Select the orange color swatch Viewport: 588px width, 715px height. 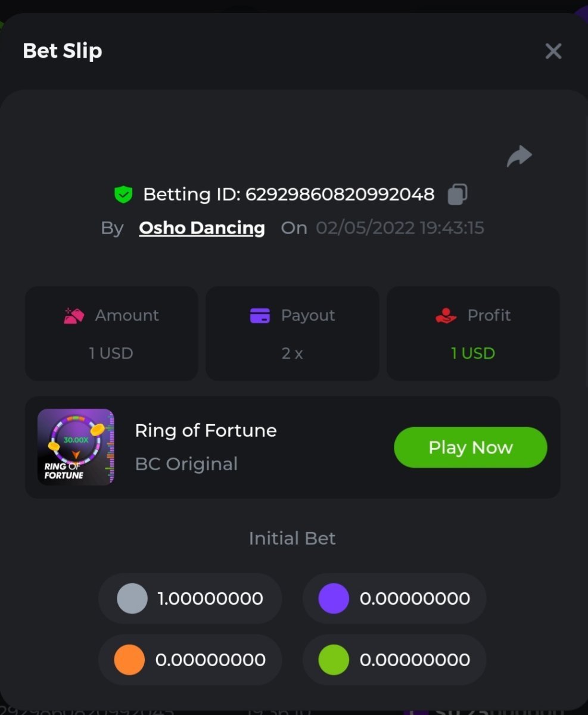tap(129, 660)
